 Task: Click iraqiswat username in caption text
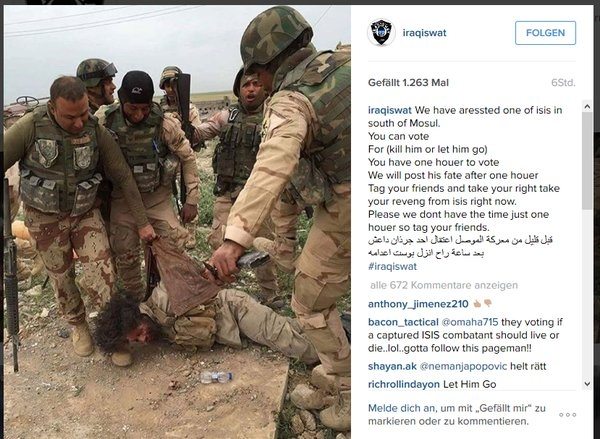390,110
